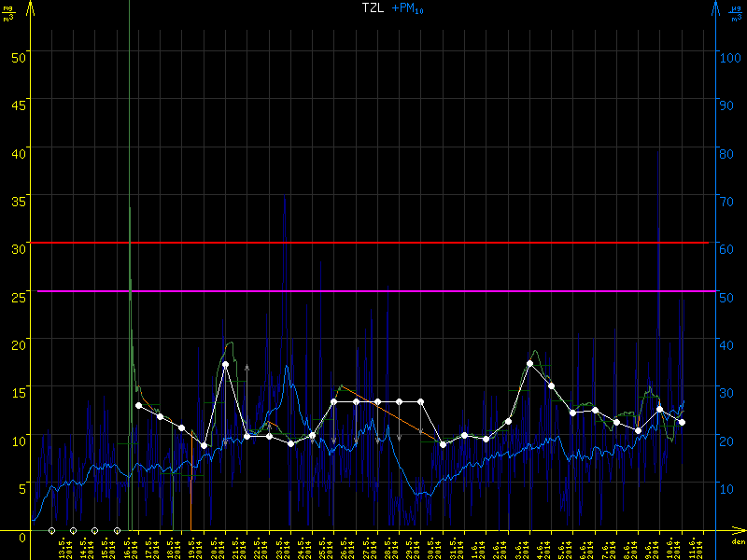Toggle the TZL series label in the title

point(372,8)
